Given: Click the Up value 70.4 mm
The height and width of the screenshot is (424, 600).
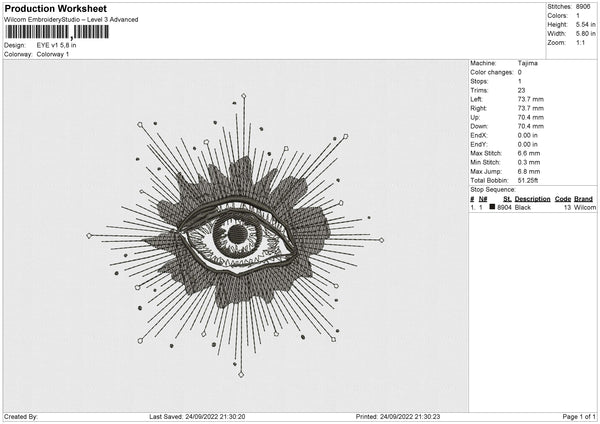Looking at the screenshot, I should pos(530,117).
